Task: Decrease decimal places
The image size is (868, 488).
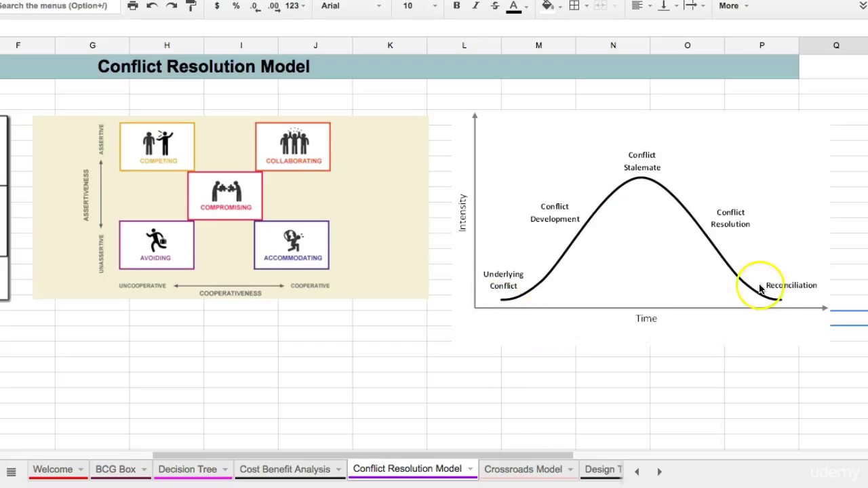Action: 255,5
